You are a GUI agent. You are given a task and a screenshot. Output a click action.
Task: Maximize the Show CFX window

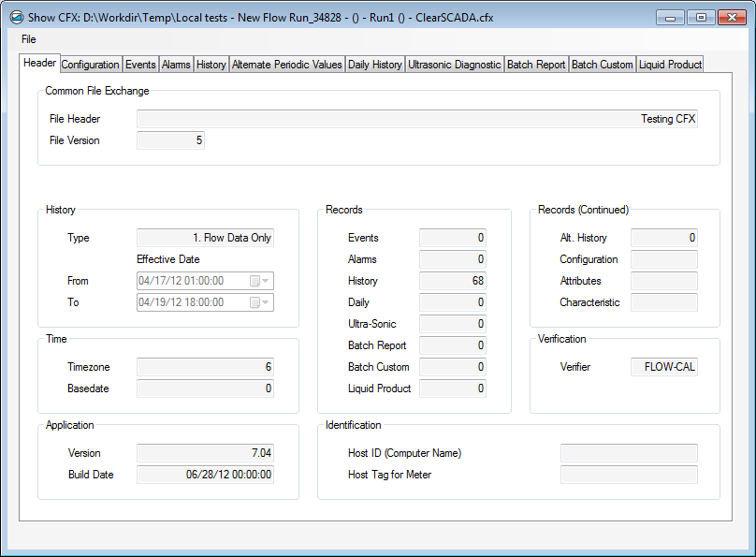click(701, 17)
